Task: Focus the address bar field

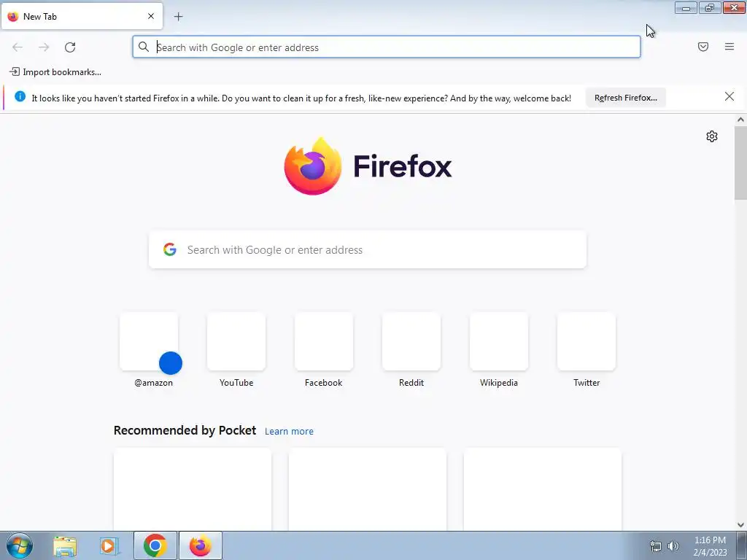Action: [387, 47]
